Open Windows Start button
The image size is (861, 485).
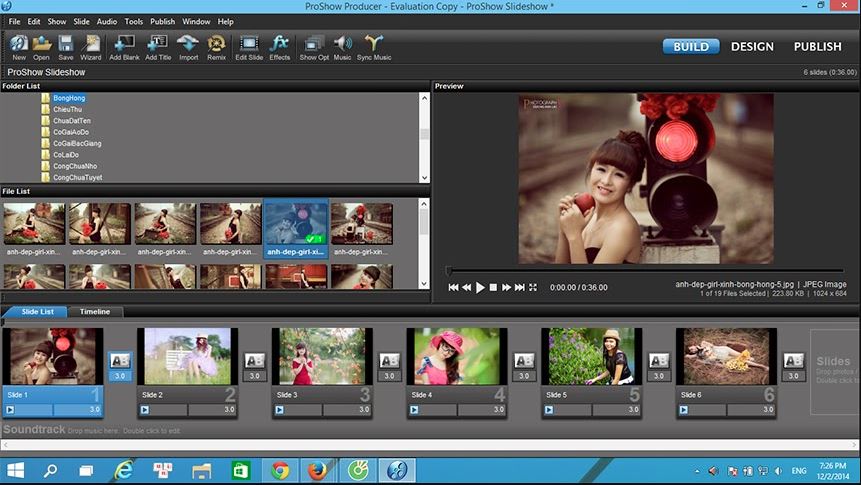click(x=15, y=471)
